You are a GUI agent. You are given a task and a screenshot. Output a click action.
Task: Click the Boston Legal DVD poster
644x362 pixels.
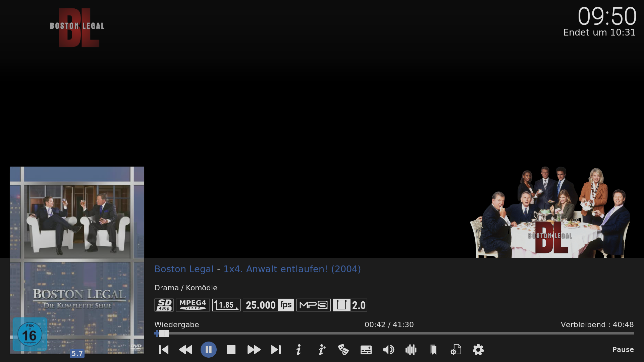coord(77,260)
